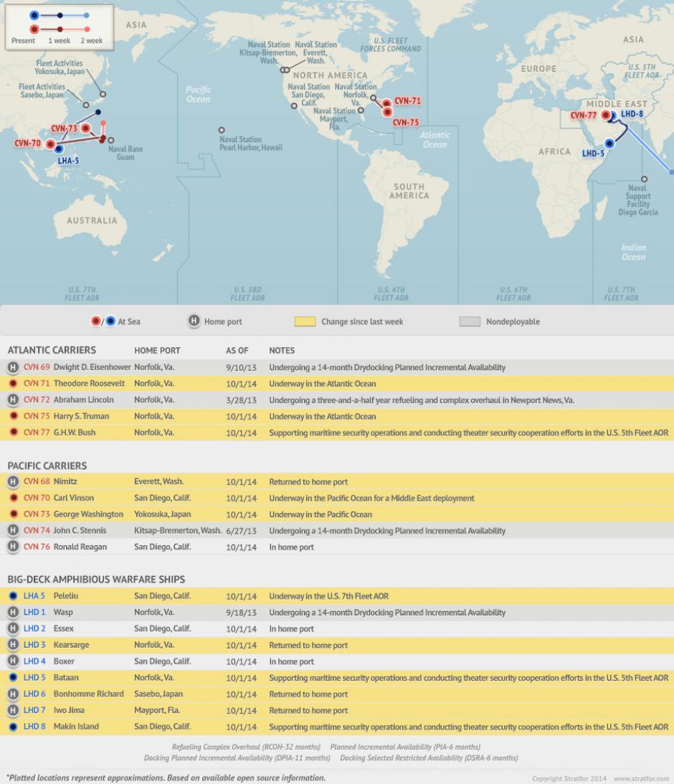Click 'LHD 2' Essex designation
This screenshot has height=784, width=674.
click(34, 628)
